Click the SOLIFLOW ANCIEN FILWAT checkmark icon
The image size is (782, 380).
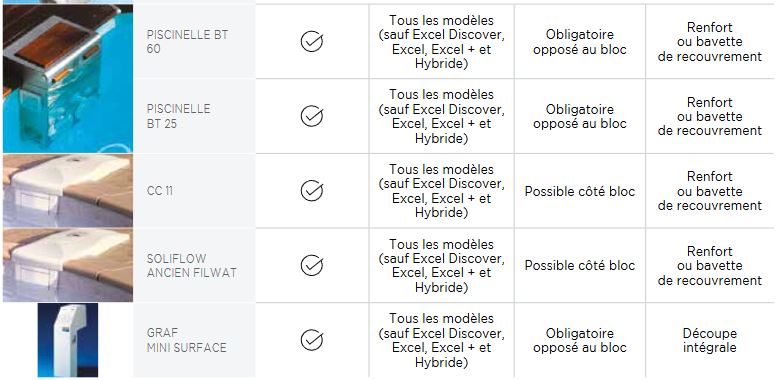(312, 265)
